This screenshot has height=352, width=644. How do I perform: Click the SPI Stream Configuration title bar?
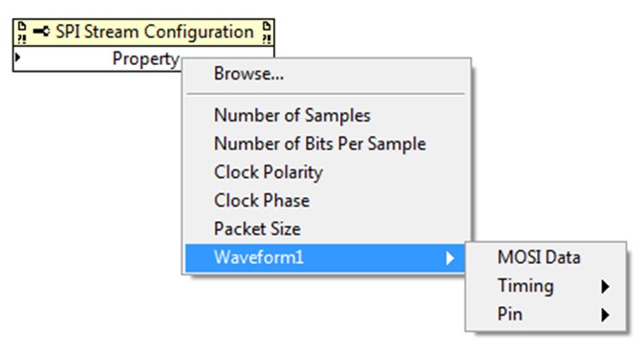pyautogui.click(x=143, y=33)
